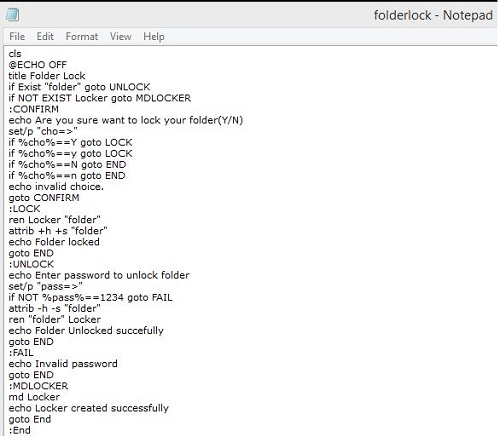Image resolution: width=500 pixels, height=437 pixels.
Task: Open the File menu
Action: [17, 36]
